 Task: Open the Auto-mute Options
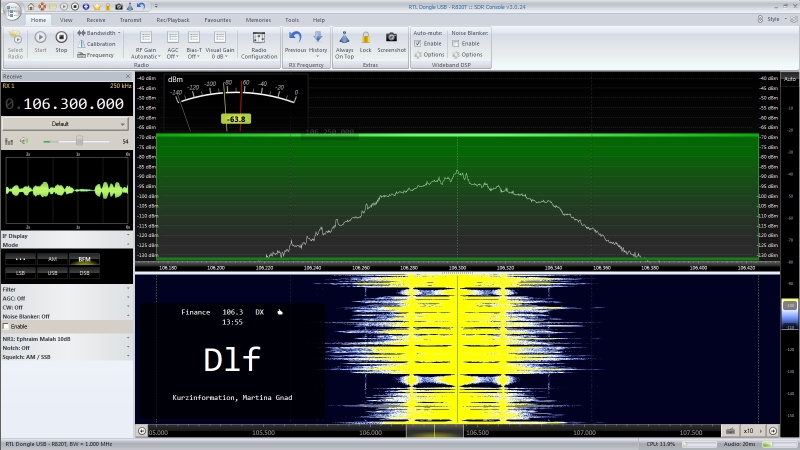(430, 55)
